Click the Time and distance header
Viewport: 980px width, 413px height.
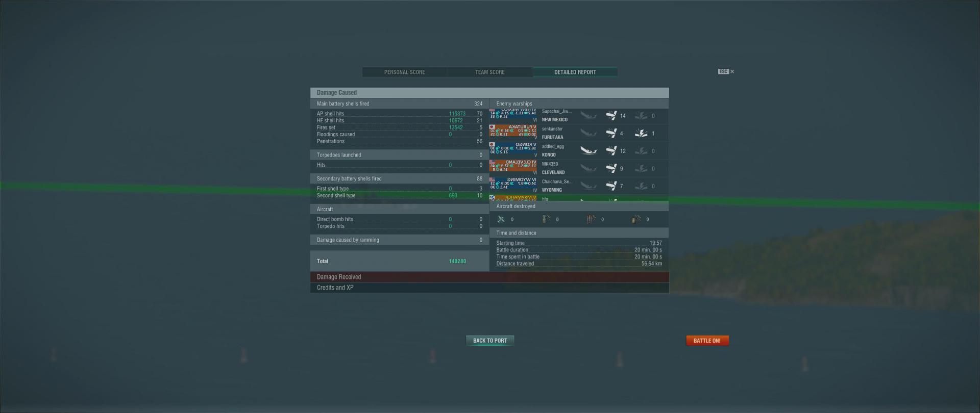[x=579, y=233]
